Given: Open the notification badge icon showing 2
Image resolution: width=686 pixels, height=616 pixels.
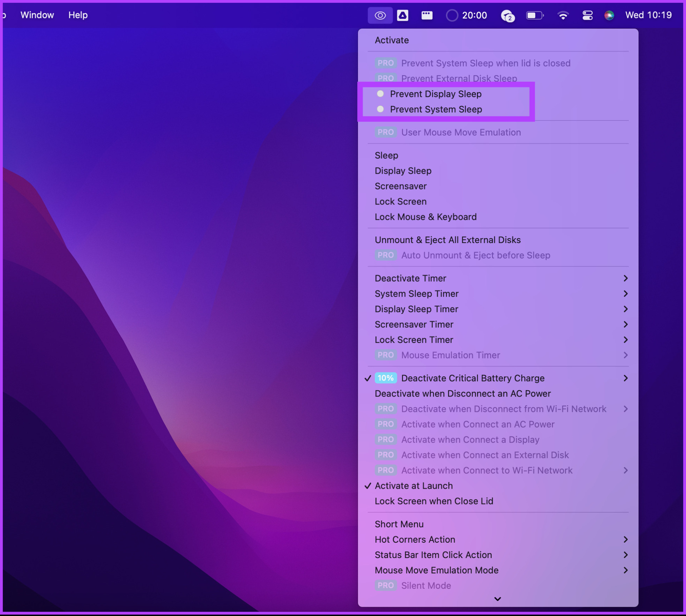Looking at the screenshot, I should pos(507,15).
